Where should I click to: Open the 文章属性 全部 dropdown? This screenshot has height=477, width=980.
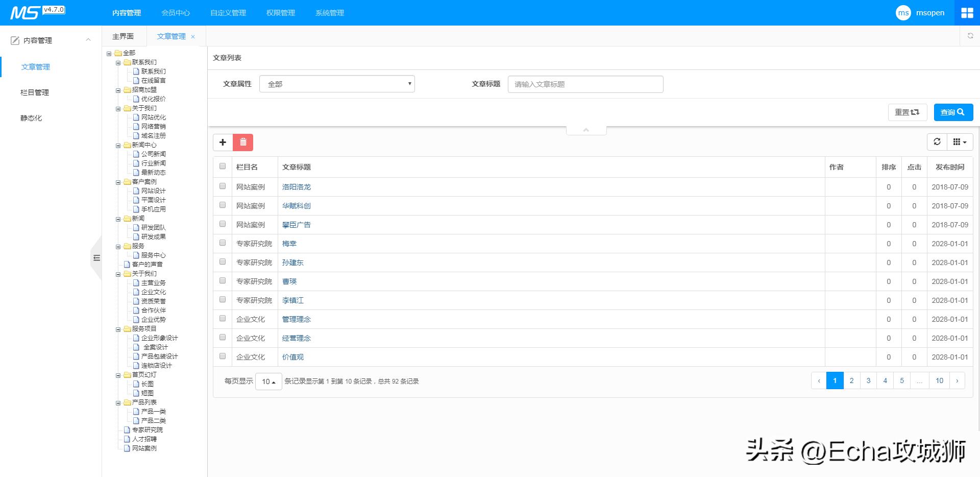tap(336, 83)
